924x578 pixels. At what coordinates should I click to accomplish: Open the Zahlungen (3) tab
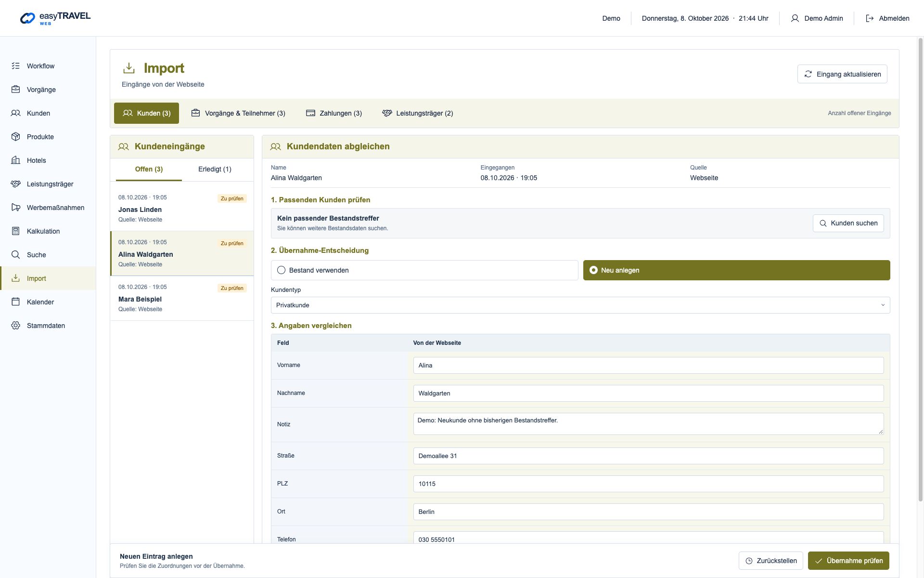(x=334, y=113)
